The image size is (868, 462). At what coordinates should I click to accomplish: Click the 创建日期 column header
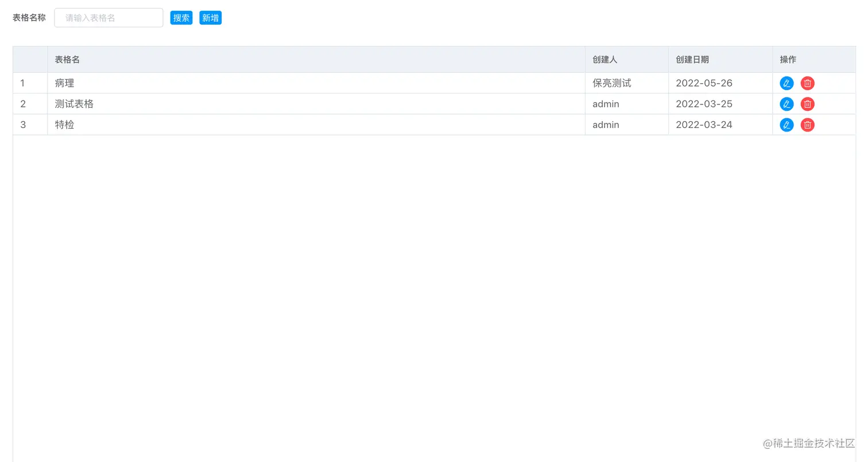[720, 60]
